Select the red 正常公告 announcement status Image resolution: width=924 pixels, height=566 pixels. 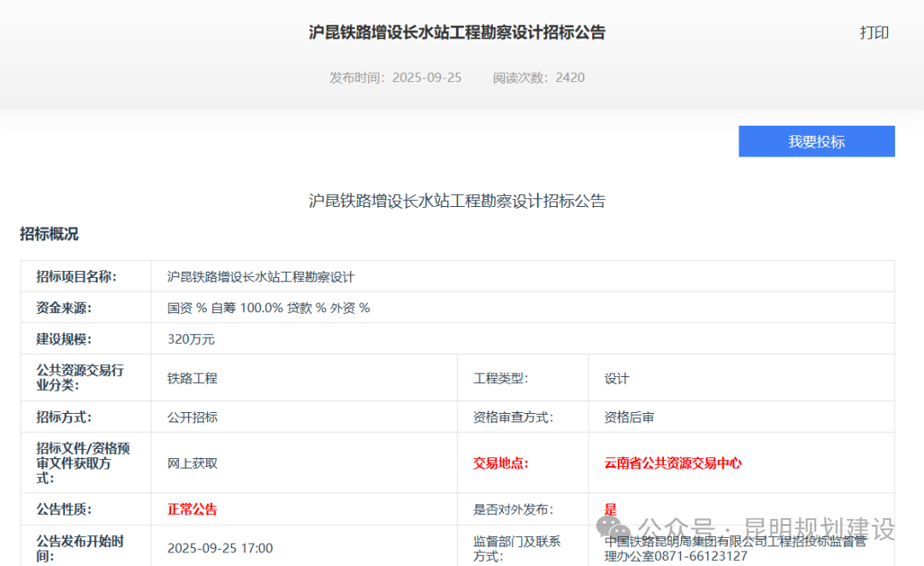click(192, 509)
